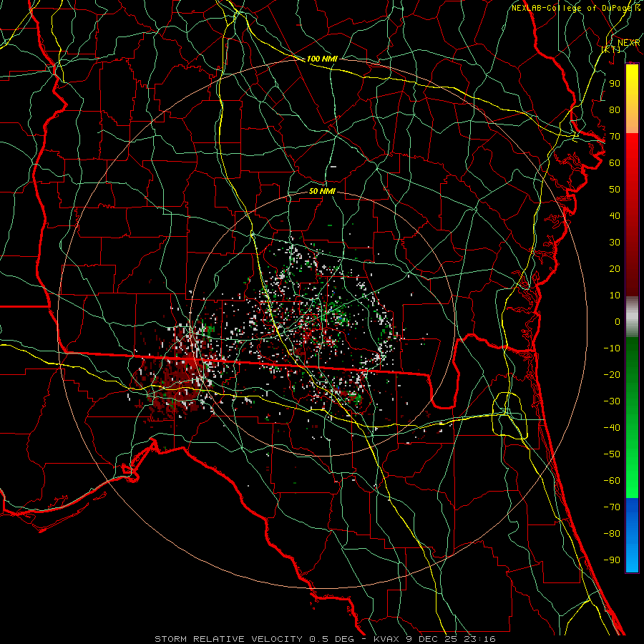This screenshot has width=644, height=644.
Task: Click the "10" tick label on the velocity scale
Action: [x=615, y=296]
